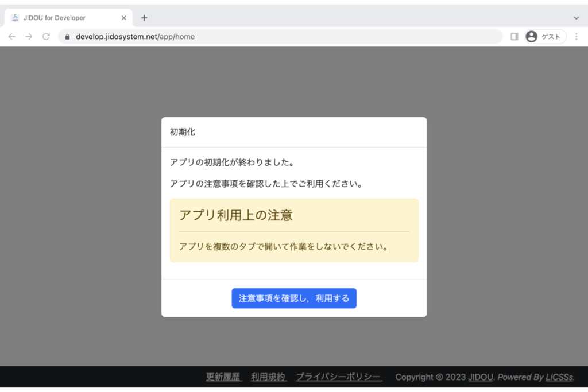Follow the JIDOU copyright link

(480, 377)
